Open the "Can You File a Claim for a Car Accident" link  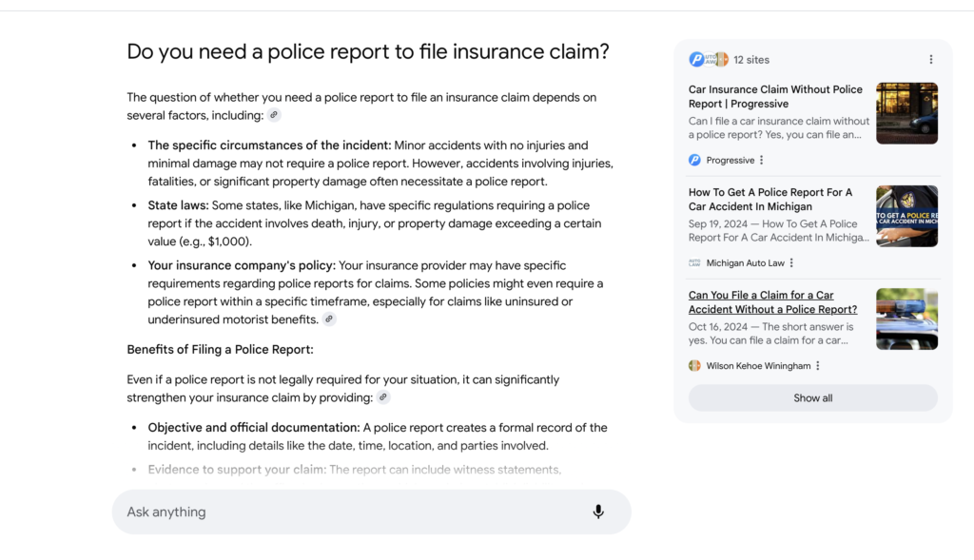point(773,301)
